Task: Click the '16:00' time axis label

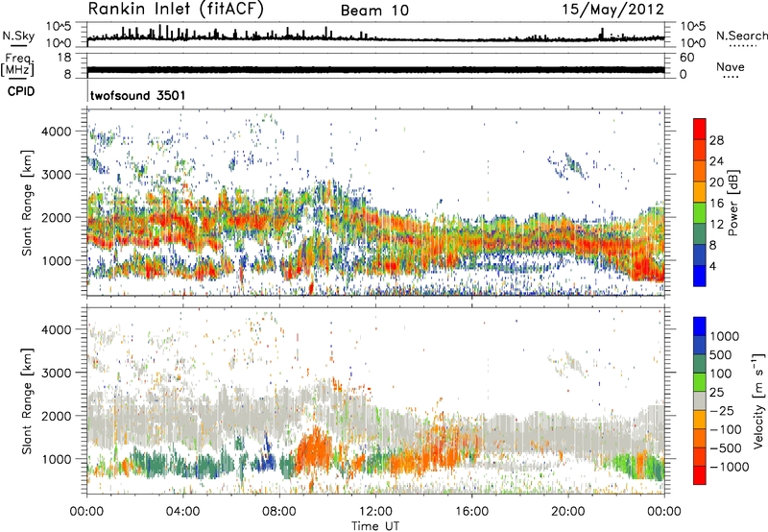Action: [x=471, y=512]
